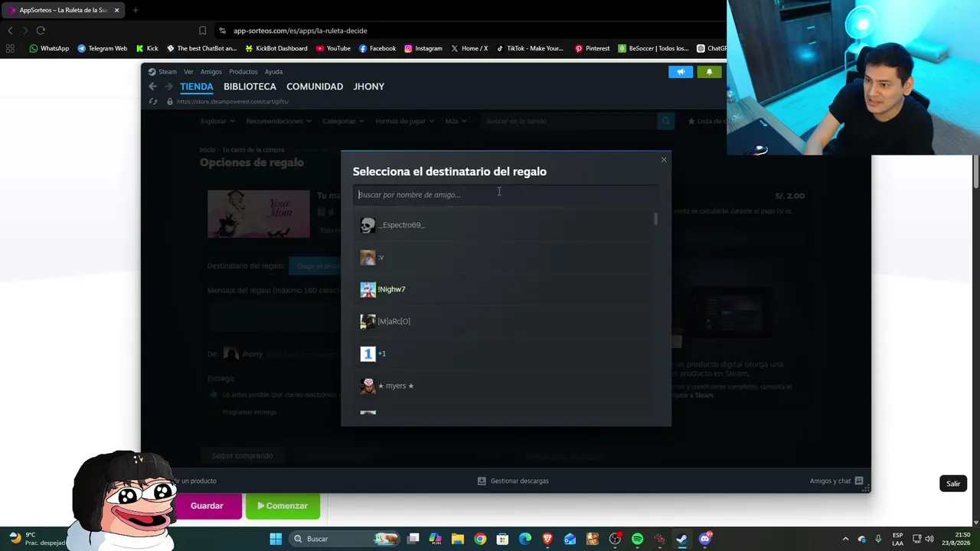
Task: Open the Amigos menu in Steam
Action: [x=211, y=72]
